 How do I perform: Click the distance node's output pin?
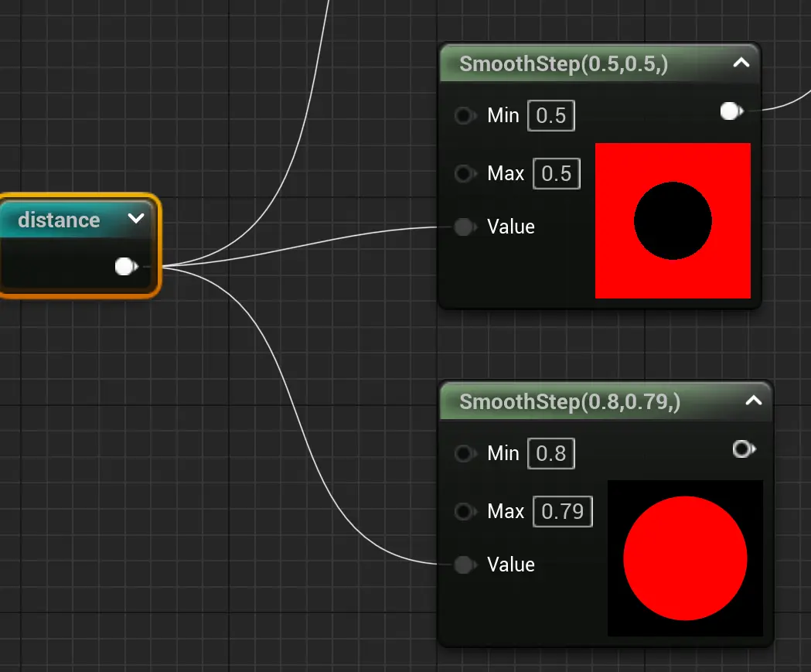pyautogui.click(x=125, y=267)
